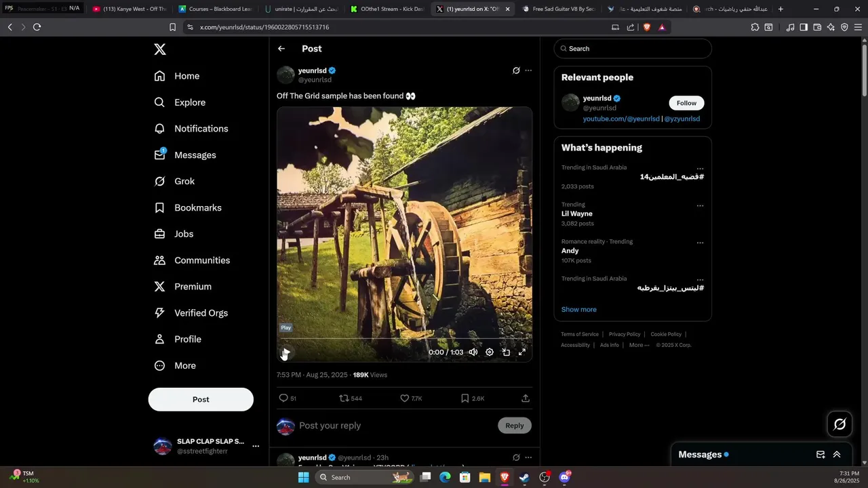Open a new browser tab
Image resolution: width=868 pixels, height=488 pixels.
(781, 9)
